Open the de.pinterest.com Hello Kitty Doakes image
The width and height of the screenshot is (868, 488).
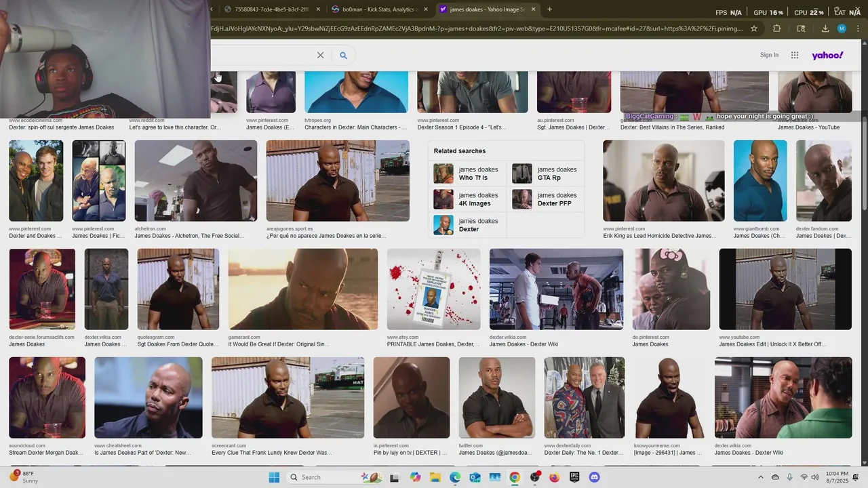[x=671, y=289]
